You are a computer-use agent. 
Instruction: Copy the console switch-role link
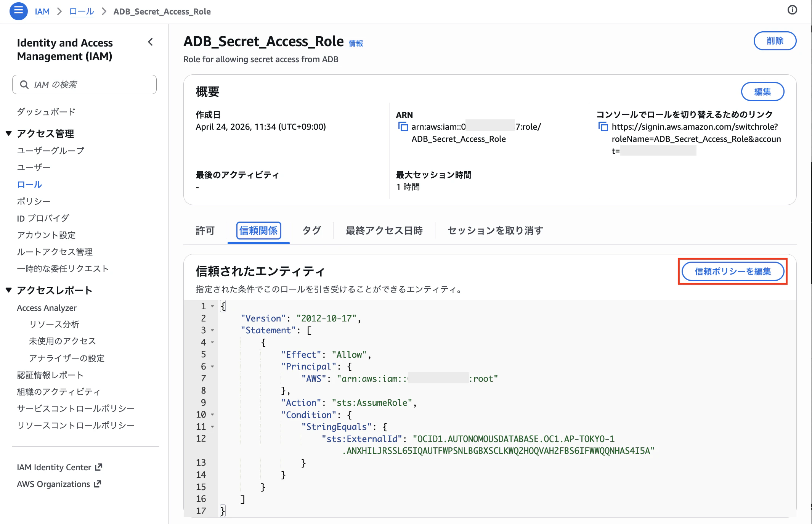(x=603, y=127)
